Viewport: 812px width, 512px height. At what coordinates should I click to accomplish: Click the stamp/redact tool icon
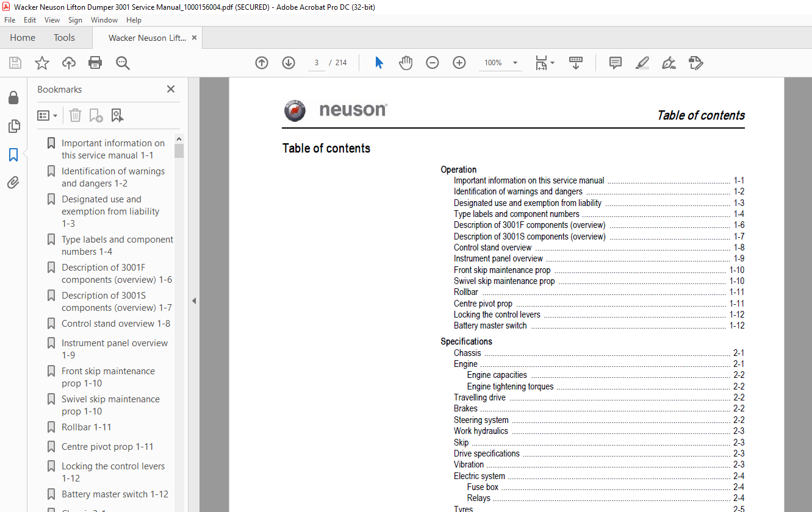tap(695, 63)
